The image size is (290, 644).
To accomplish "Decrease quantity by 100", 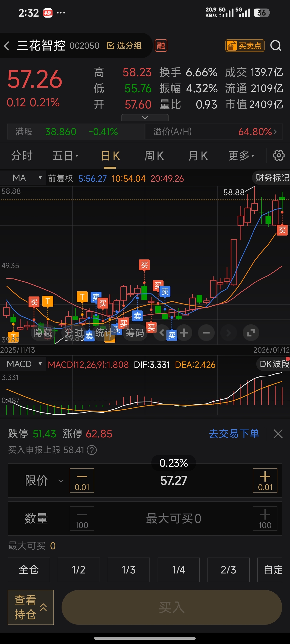I will (x=82, y=518).
